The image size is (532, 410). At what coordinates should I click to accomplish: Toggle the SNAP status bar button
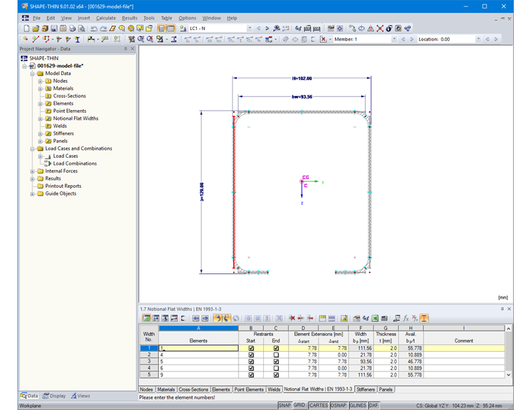(x=285, y=406)
